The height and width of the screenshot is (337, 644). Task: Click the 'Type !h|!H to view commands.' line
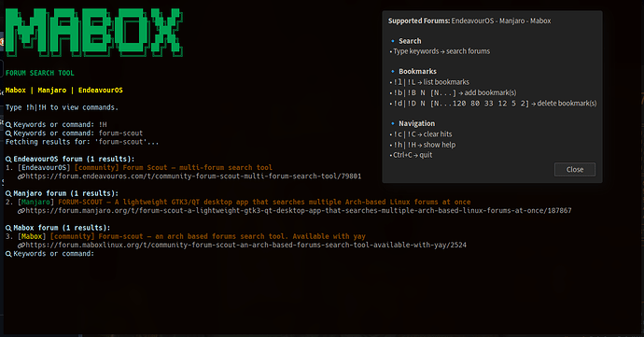point(62,107)
